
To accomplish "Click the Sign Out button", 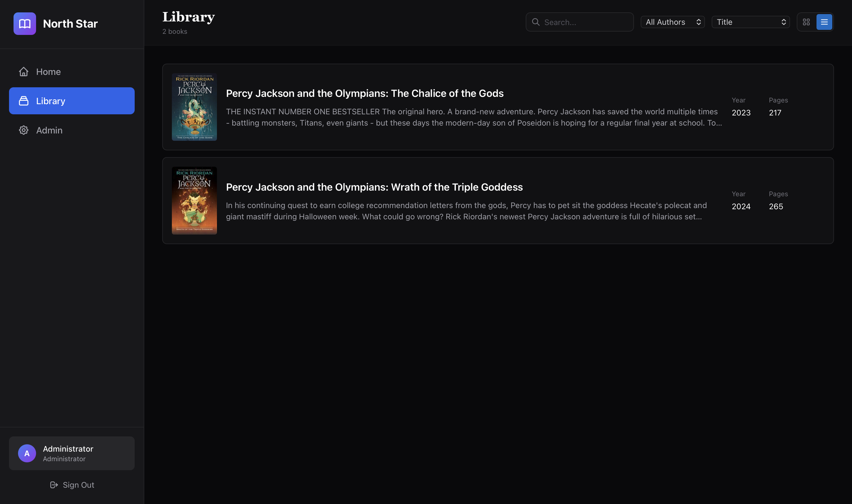I will (x=72, y=485).
